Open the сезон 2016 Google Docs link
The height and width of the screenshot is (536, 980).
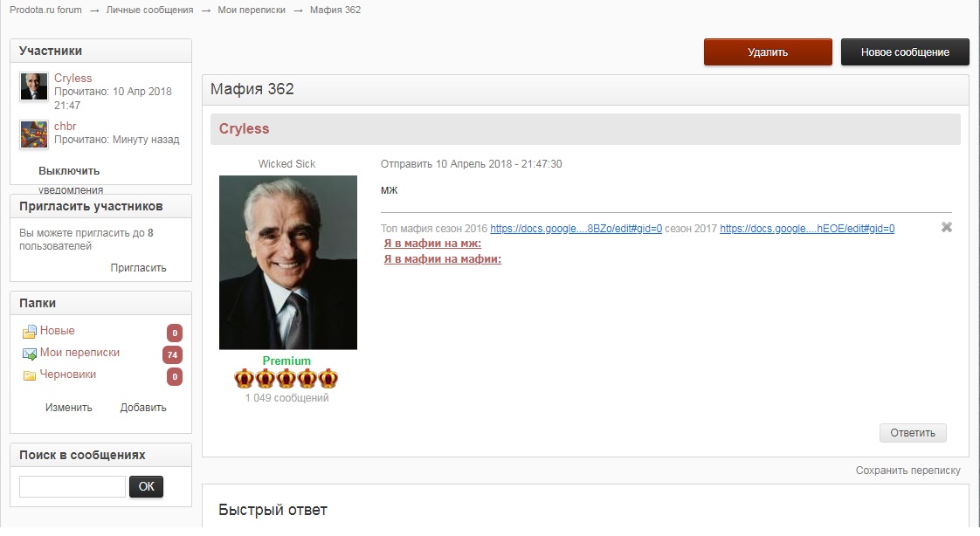[x=576, y=229]
